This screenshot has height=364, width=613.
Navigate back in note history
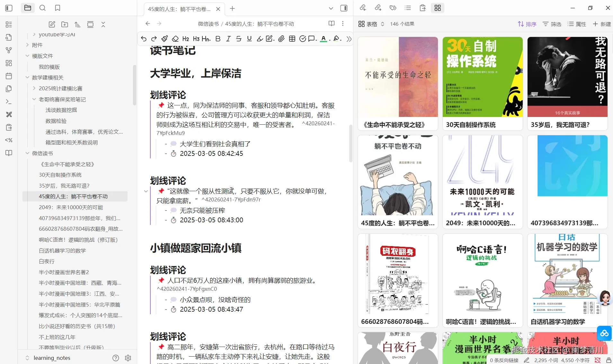click(x=148, y=23)
